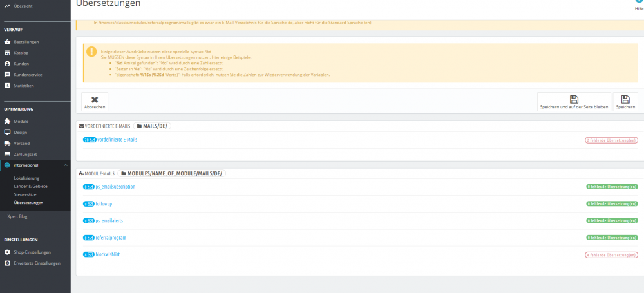
Task: Open Steuersätze submenu item
Action: click(24, 194)
